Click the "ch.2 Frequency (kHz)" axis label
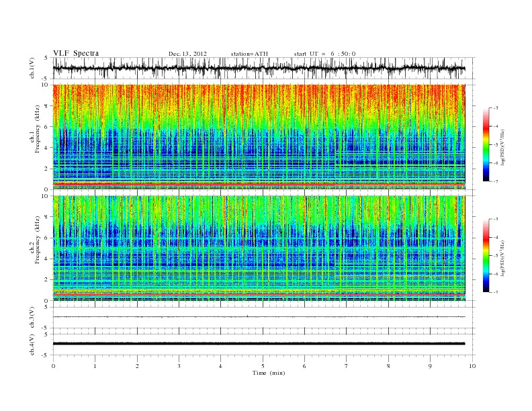This screenshot has height=411, width=532. coord(35,239)
